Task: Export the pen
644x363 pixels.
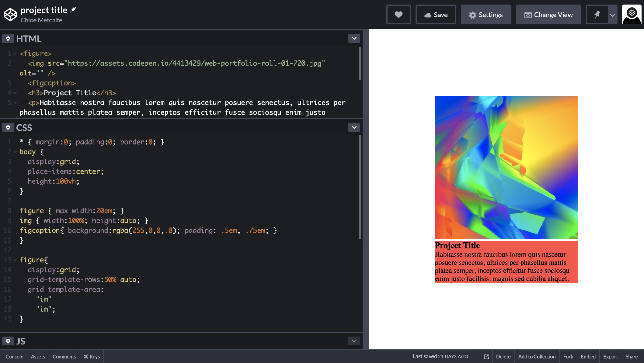Action: click(611, 356)
